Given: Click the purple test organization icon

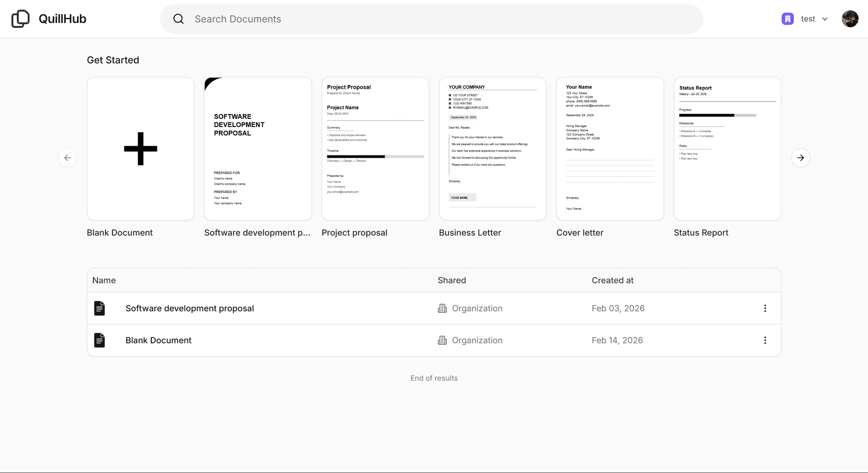Looking at the screenshot, I should (788, 19).
